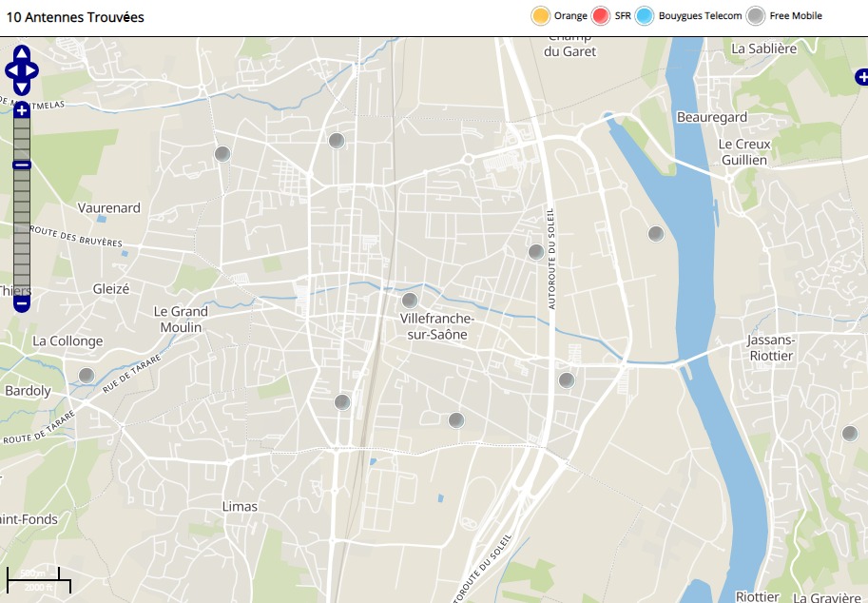Click the '10 Antennes Trouvées' heading

(75, 17)
